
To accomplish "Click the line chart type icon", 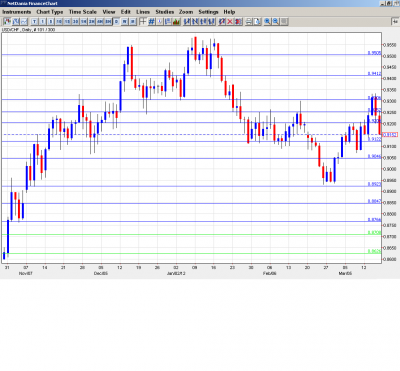I will click(x=24, y=22).
